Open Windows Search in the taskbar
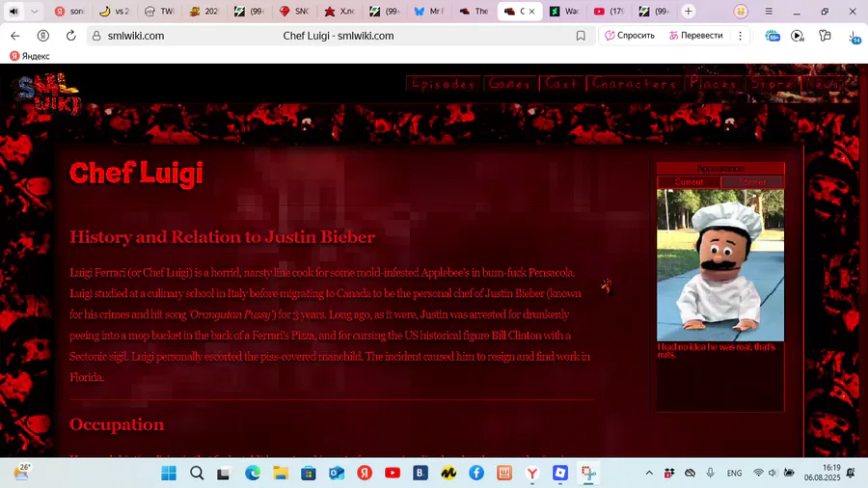This screenshot has height=488, width=868. pos(197,474)
